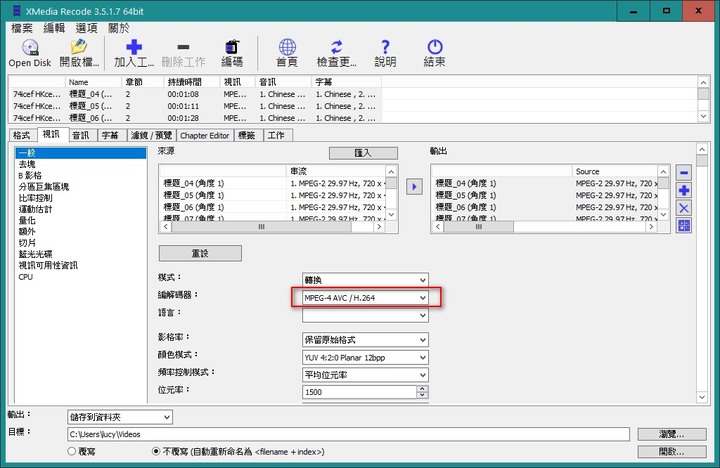Click the film encode toolbar icon
This screenshot has height=468, width=720.
(x=232, y=47)
